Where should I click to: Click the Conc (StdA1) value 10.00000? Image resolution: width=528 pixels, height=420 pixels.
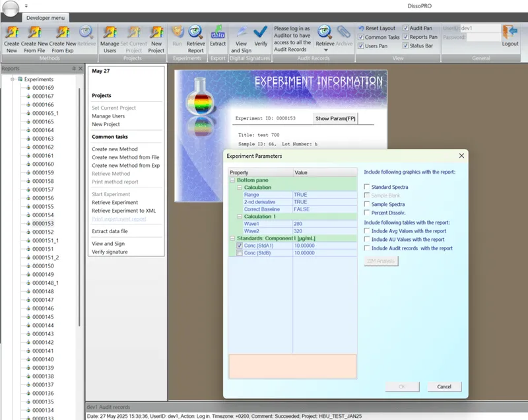[325, 246]
